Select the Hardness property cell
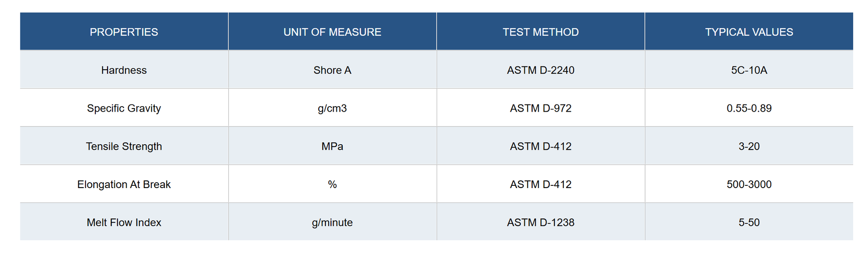This screenshot has width=868, height=255. [x=124, y=70]
